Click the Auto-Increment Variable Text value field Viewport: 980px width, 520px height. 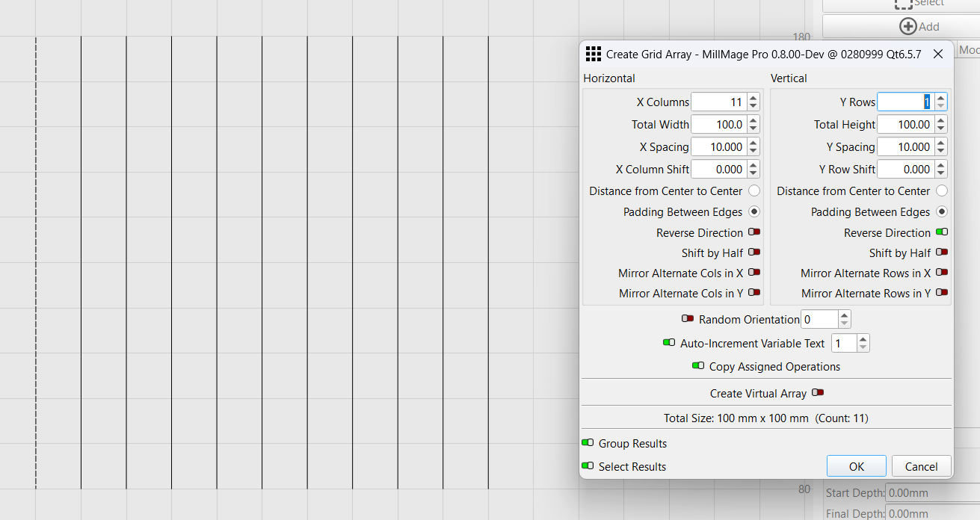click(845, 344)
